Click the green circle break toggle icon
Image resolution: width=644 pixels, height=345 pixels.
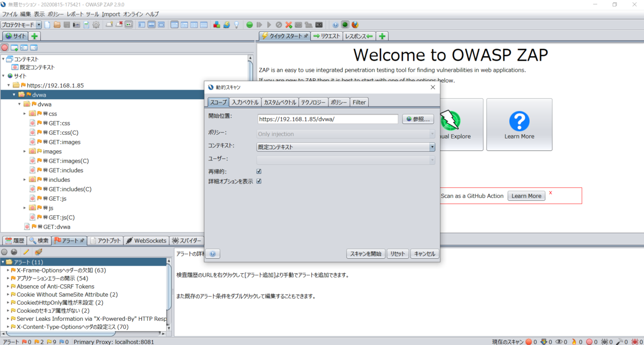250,25
